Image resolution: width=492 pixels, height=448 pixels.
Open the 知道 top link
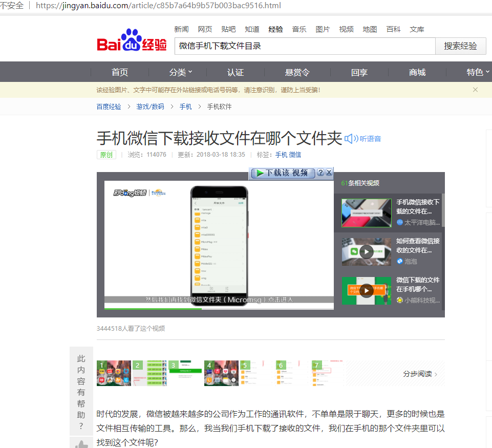pos(252,29)
